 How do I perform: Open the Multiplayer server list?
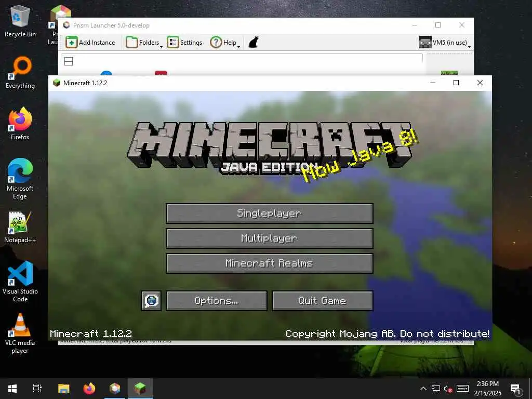270,238
